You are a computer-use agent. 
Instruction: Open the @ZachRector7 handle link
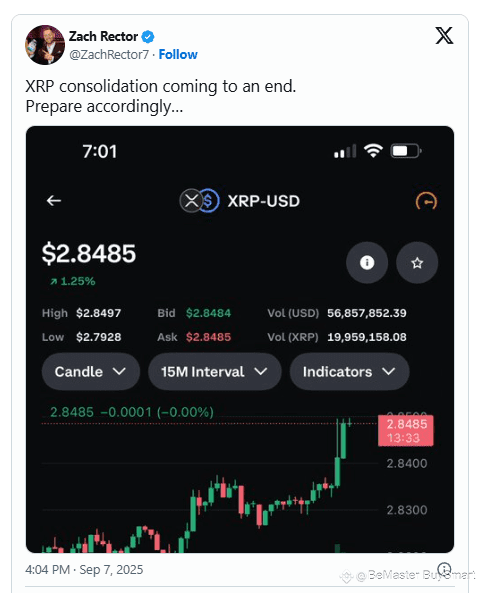point(109,54)
